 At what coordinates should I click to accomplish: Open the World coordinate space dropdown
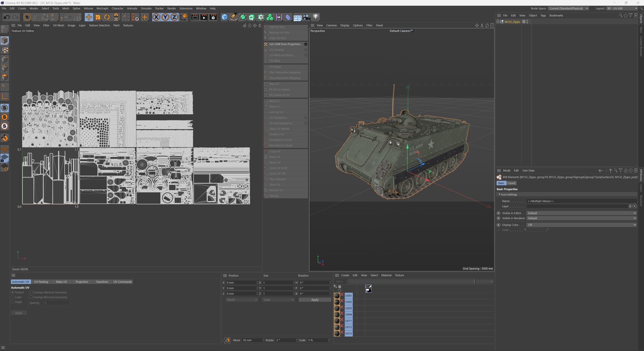coord(242,300)
